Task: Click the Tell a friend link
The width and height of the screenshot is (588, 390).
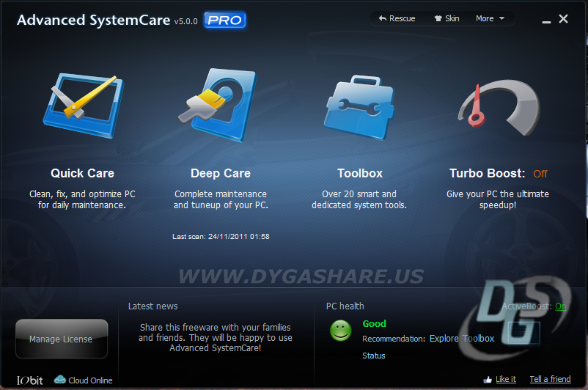Action: 550,379
